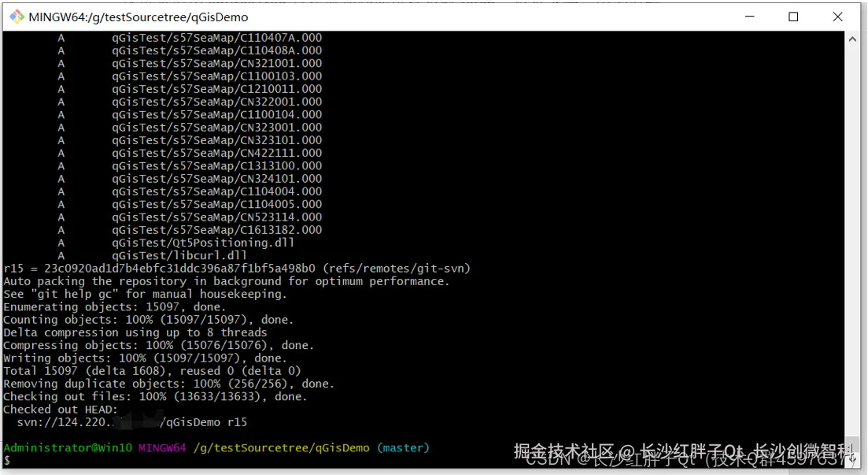Image resolution: width=868 pixels, height=475 pixels.
Task: Click the line 'qGisTest/s57SeaMap/CN523114.000'
Action: [217, 217]
